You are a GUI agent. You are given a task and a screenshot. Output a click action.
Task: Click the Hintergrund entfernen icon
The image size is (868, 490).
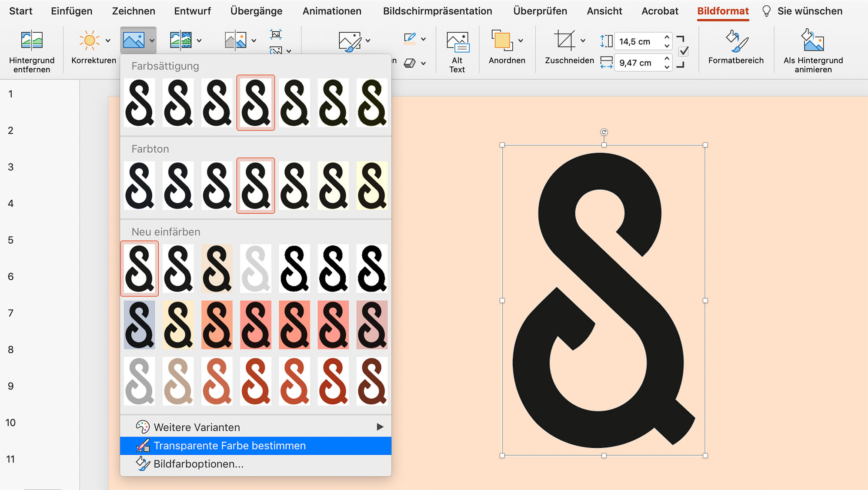point(32,40)
